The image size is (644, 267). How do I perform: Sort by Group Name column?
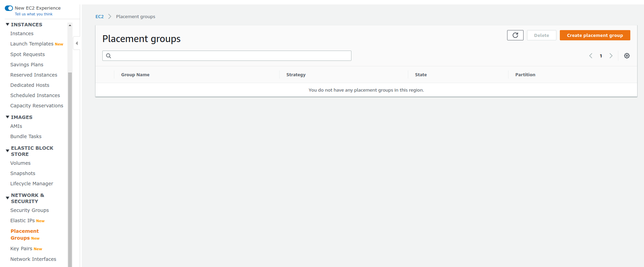pyautogui.click(x=135, y=75)
